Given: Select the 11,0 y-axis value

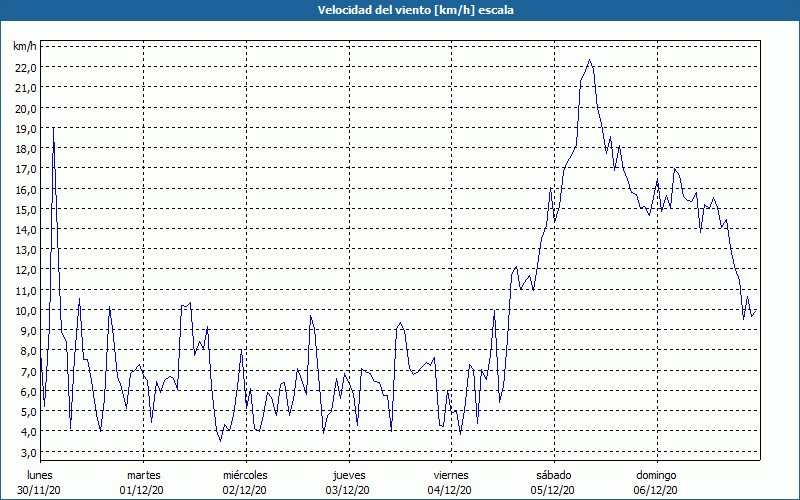Looking at the screenshot, I should (x=27, y=290).
